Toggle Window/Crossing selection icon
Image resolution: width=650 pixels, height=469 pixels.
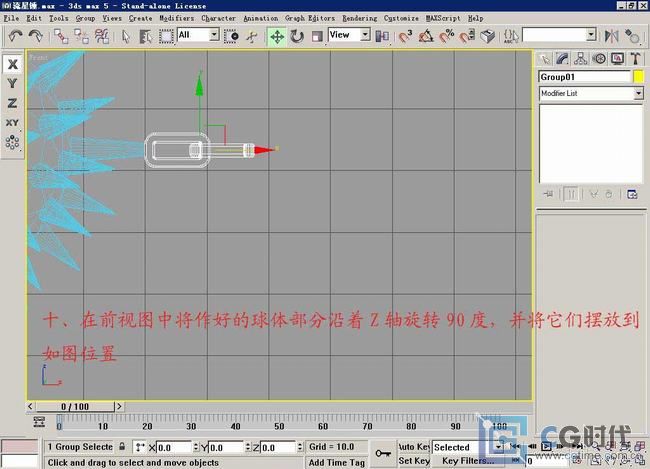pyautogui.click(x=231, y=36)
